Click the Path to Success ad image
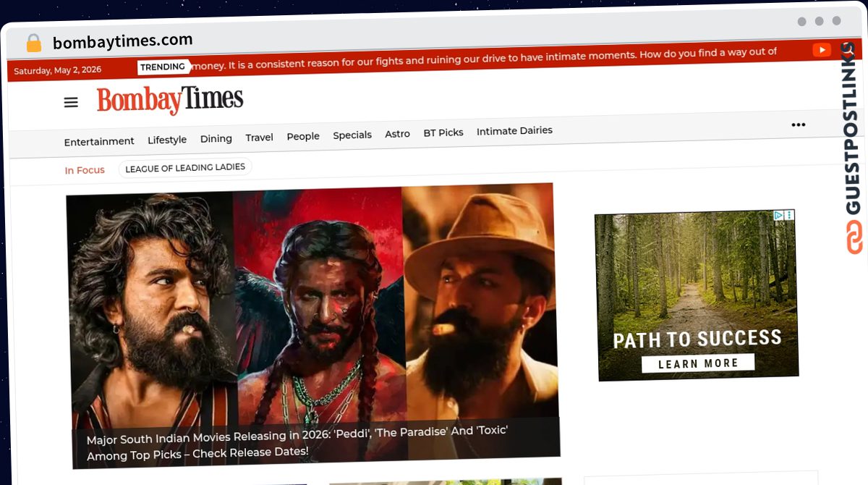 [697, 295]
